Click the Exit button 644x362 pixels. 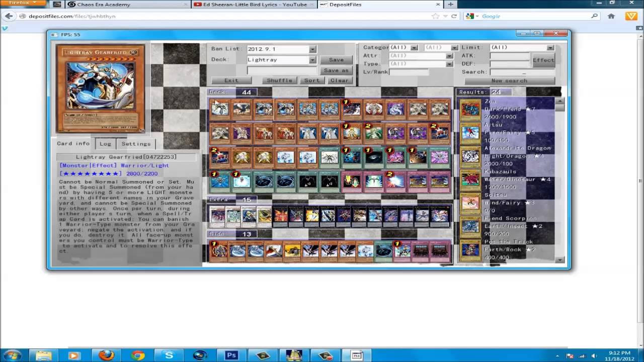click(231, 80)
